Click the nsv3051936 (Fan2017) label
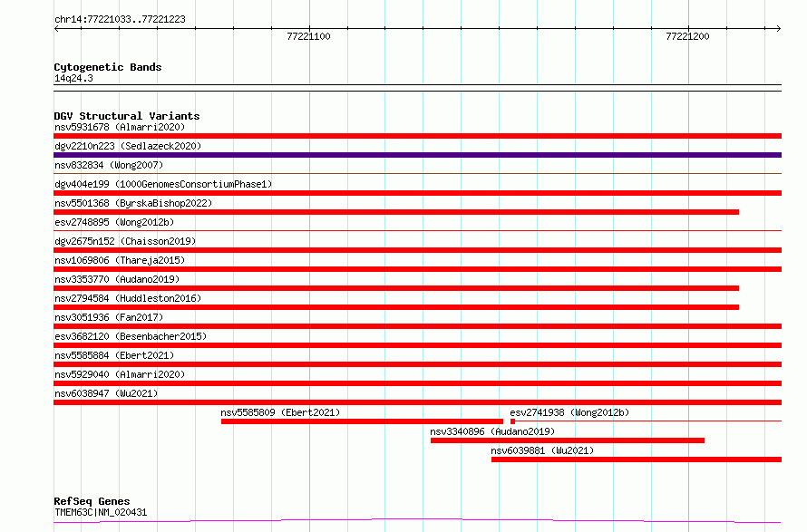The image size is (807, 532). tap(109, 317)
